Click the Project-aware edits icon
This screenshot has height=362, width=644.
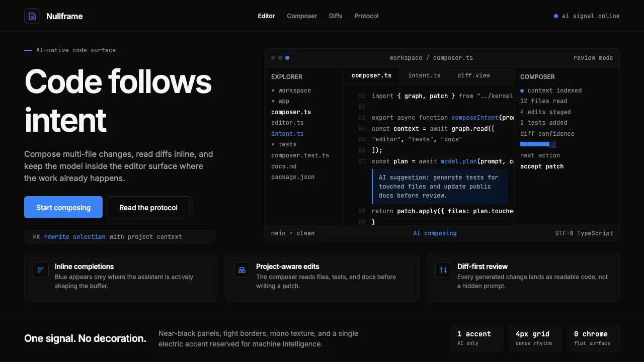click(x=242, y=270)
